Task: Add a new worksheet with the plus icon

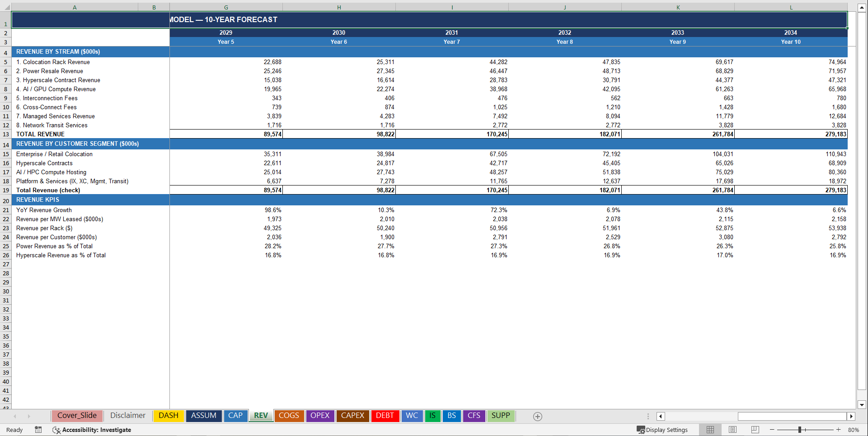Action: point(537,416)
